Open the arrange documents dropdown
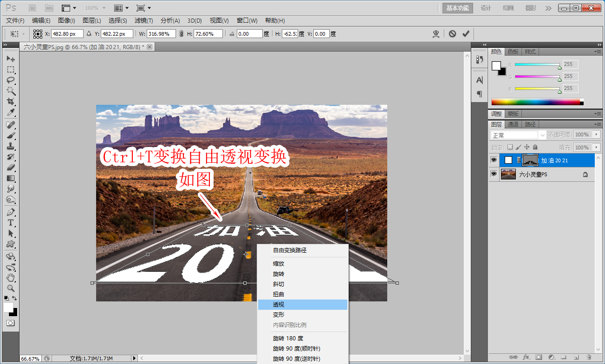Screen dimensions: 605x364 (x=121, y=8)
